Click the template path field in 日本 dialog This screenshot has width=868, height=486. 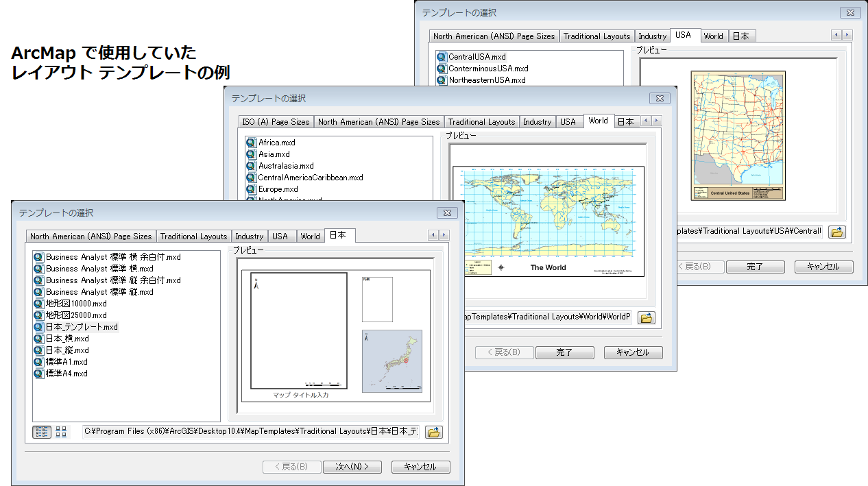click(x=251, y=432)
